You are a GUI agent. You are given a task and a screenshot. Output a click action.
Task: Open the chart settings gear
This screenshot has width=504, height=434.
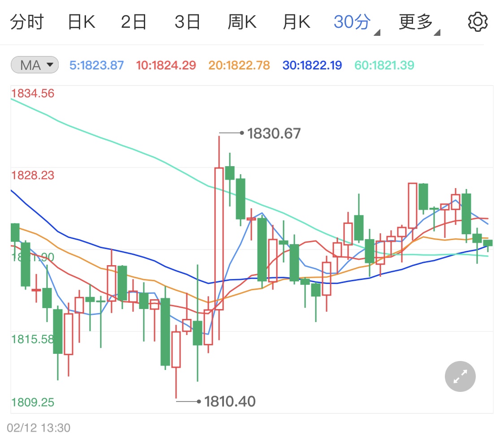pos(478,21)
